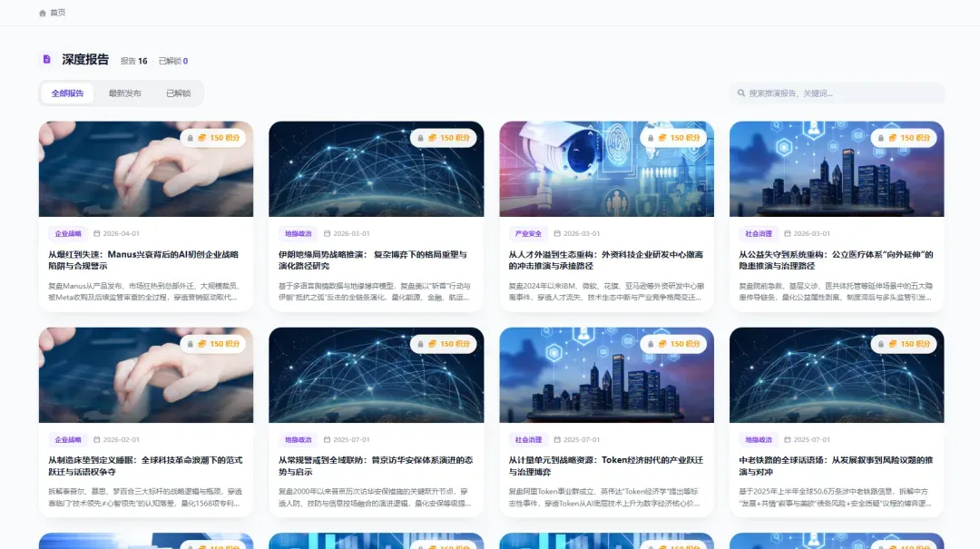Switch to the 已解锁 tab
The height and width of the screenshot is (549, 980).
(x=178, y=93)
